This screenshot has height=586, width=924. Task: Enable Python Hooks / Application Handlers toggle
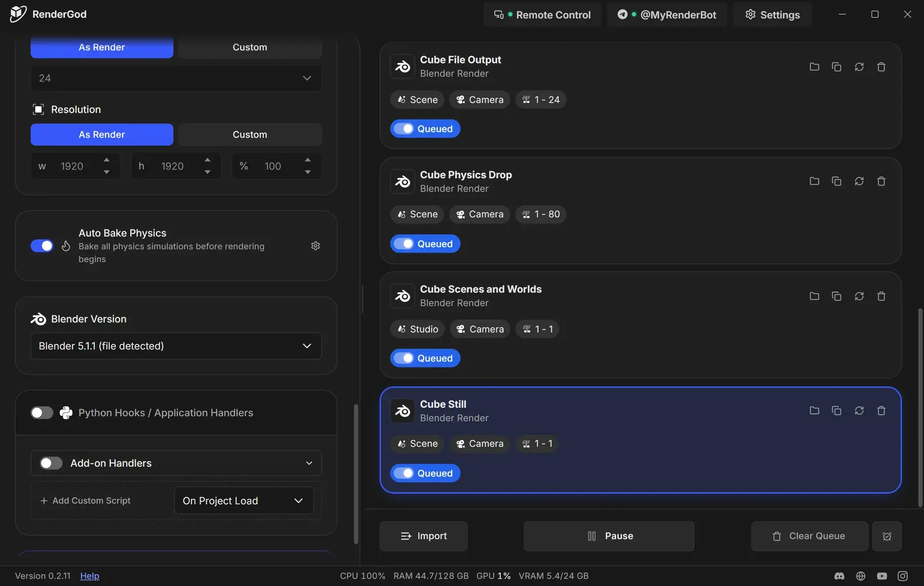[42, 413]
